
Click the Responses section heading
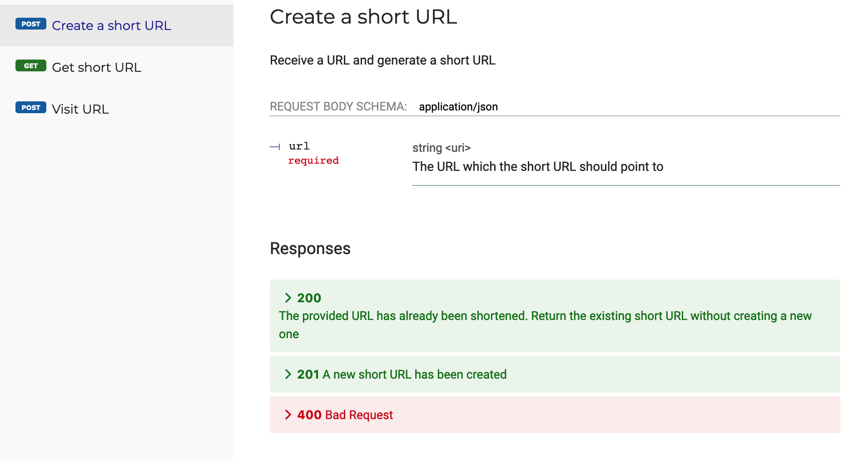pyautogui.click(x=310, y=248)
